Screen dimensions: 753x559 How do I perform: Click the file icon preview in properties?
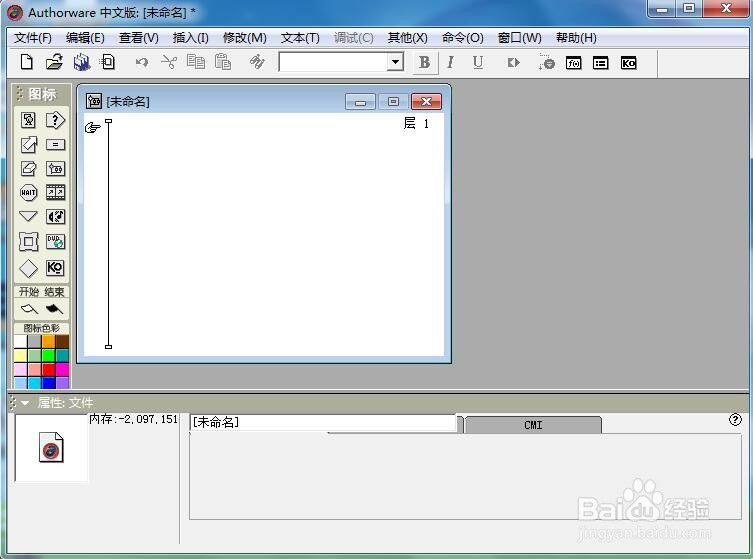tap(51, 447)
